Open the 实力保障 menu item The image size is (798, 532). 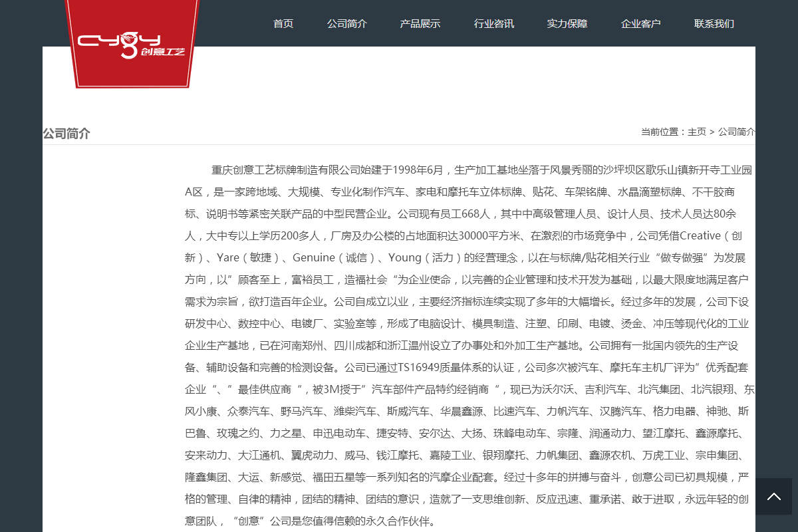(x=567, y=24)
